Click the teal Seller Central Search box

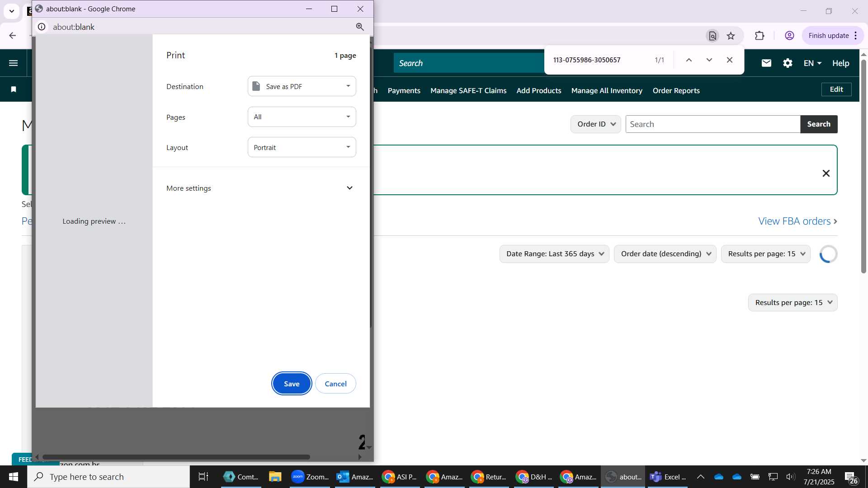click(469, 63)
